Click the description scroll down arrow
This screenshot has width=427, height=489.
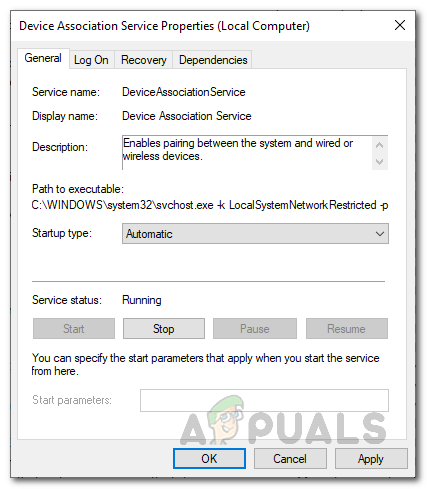point(379,162)
